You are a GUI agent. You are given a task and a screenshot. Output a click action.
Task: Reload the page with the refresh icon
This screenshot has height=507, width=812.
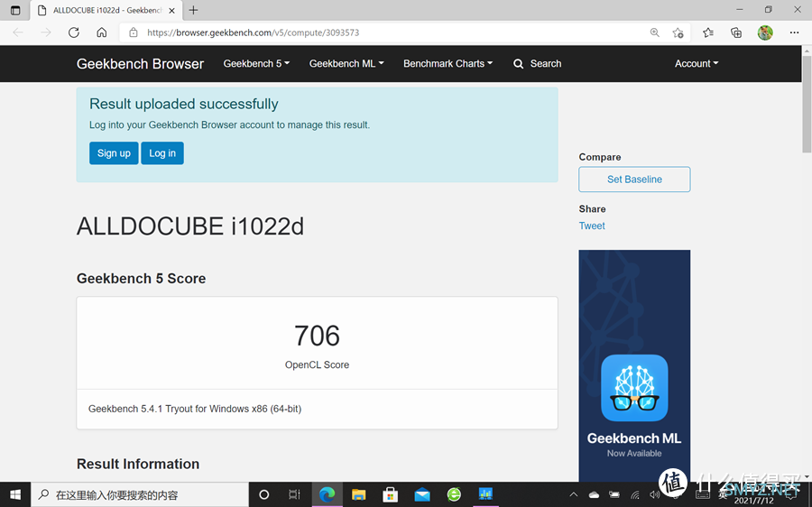(74, 32)
